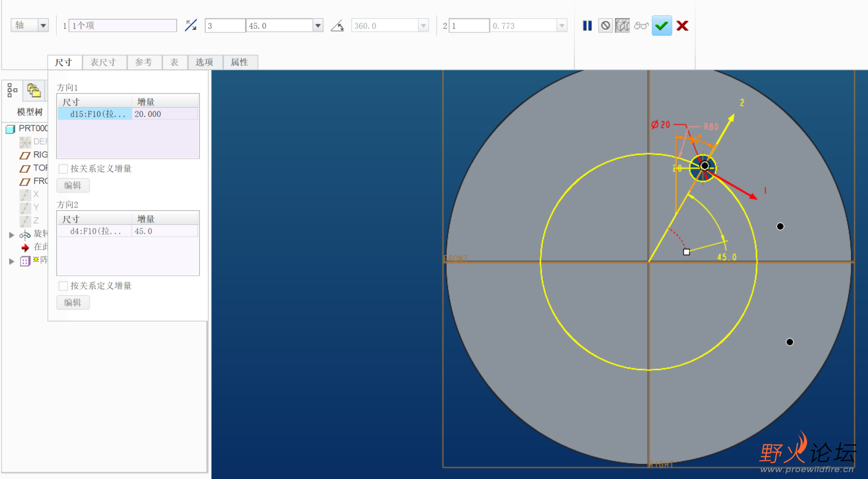Expand the pattern feature tree node
The image size is (868, 479).
point(12,261)
